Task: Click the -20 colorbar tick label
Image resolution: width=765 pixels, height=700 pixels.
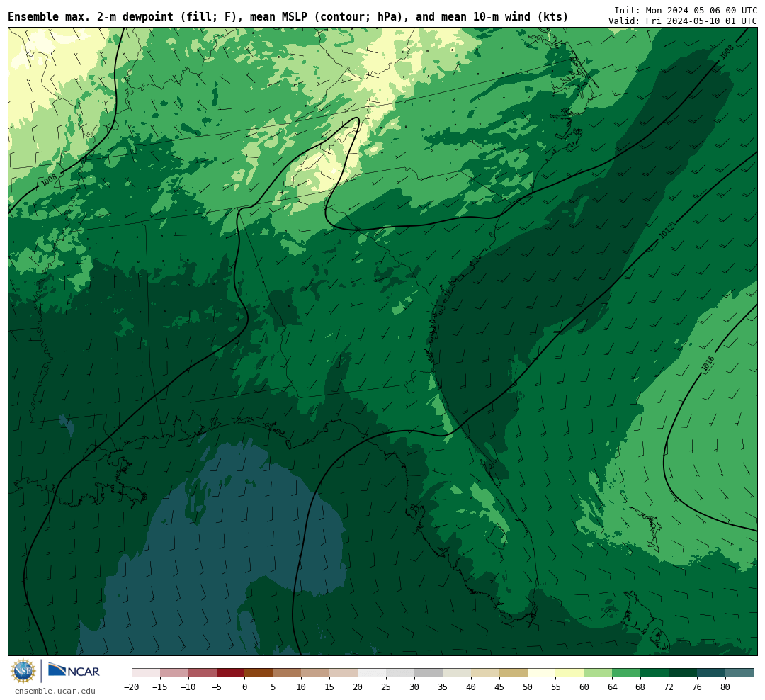Action: coord(131,687)
